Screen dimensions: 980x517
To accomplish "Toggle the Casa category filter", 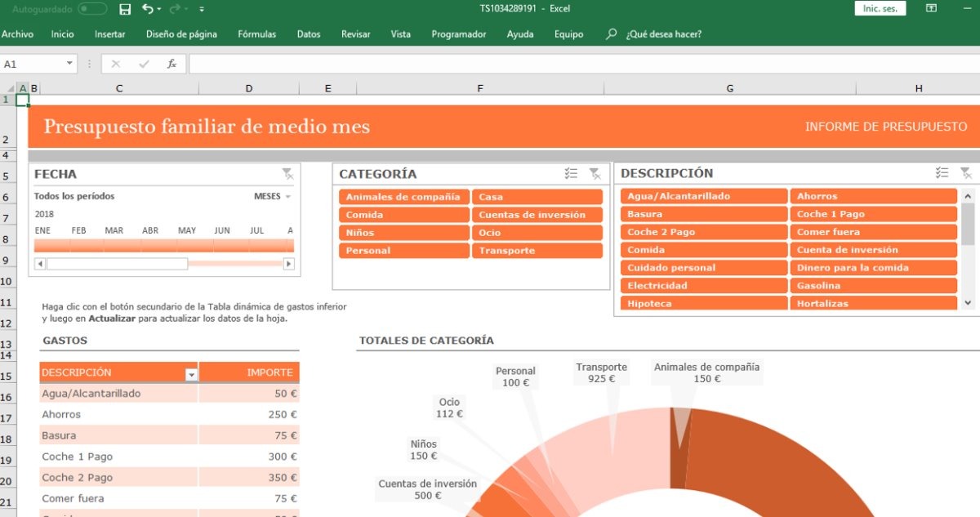I will [537, 197].
